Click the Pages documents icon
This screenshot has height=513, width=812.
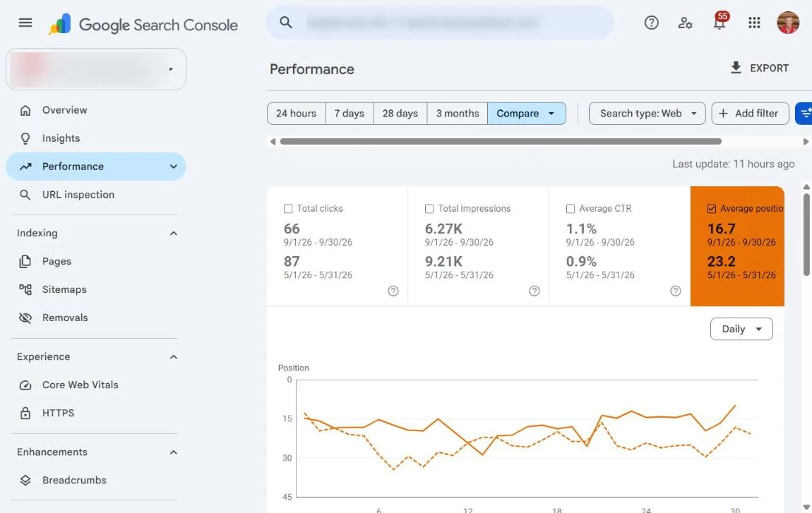point(25,261)
